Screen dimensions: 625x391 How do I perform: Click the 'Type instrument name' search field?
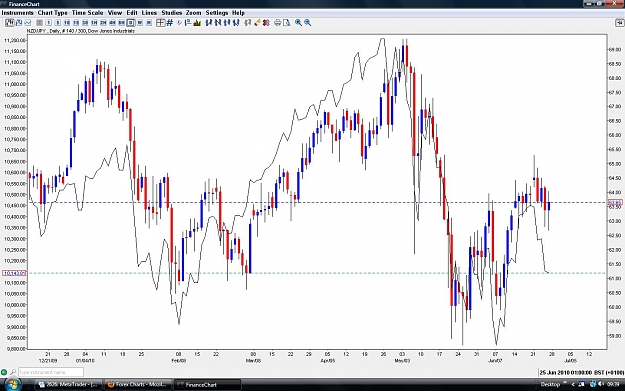pyautogui.click(x=51, y=372)
